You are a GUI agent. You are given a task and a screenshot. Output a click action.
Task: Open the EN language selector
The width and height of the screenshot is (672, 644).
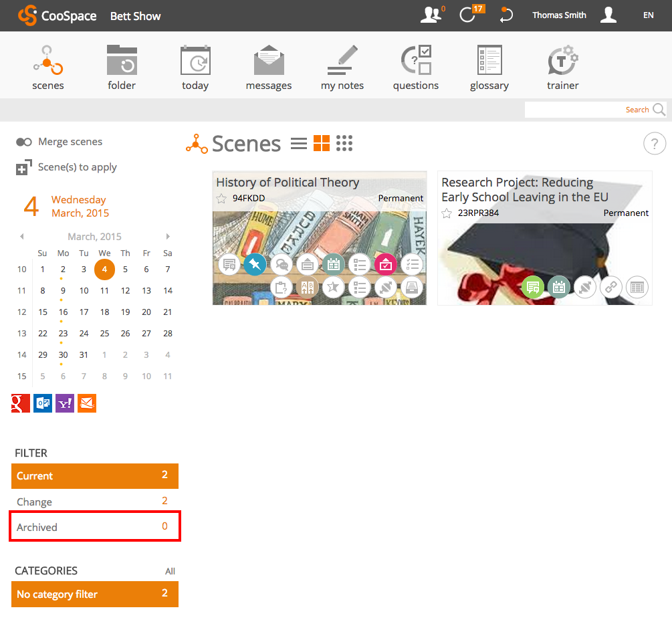pyautogui.click(x=648, y=15)
